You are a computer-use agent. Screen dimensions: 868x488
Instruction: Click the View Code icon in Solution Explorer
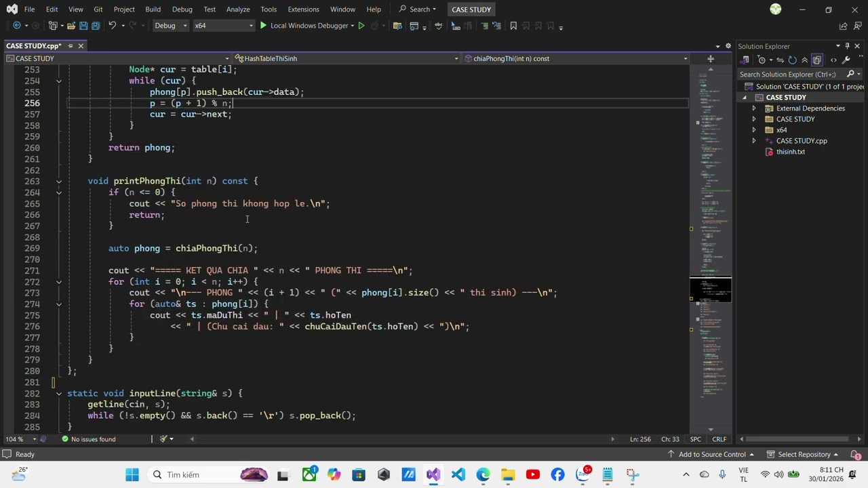tap(833, 60)
